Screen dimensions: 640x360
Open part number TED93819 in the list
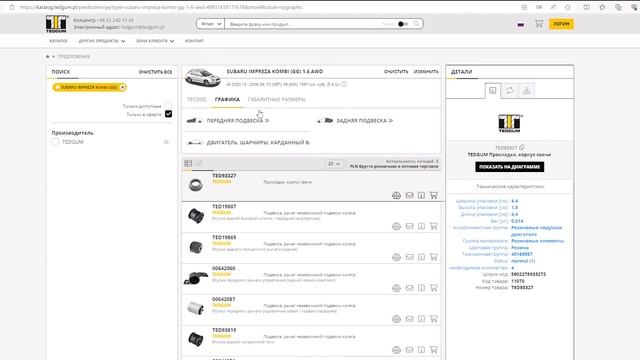click(x=224, y=330)
